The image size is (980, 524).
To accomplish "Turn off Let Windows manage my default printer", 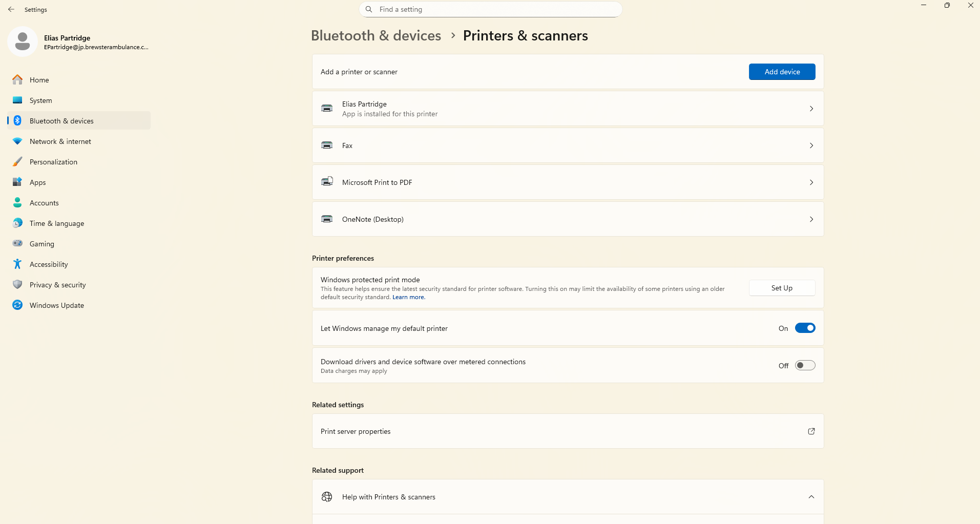I will 805,328.
